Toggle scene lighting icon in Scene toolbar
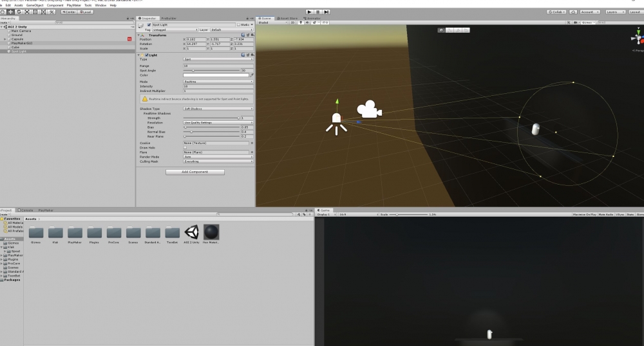 click(301, 23)
